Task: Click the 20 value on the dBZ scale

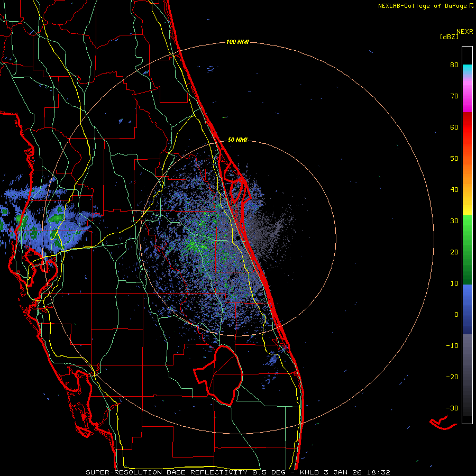Action: (454, 252)
